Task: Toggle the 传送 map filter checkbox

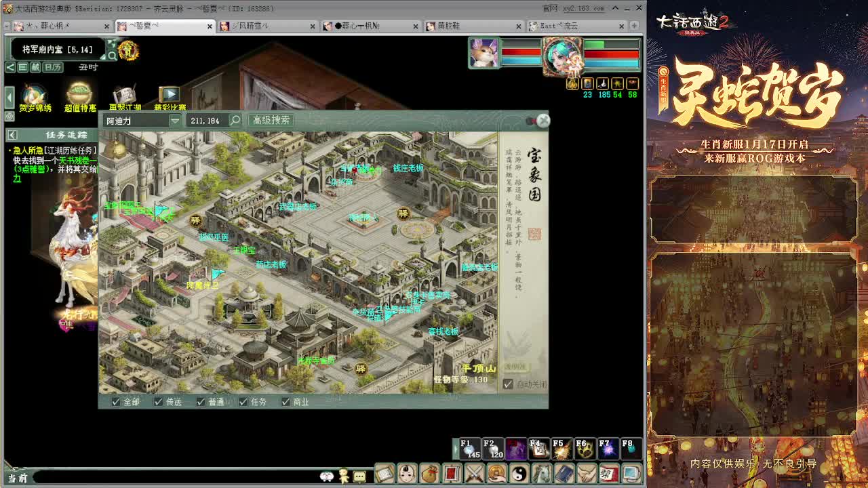Action: click(159, 402)
